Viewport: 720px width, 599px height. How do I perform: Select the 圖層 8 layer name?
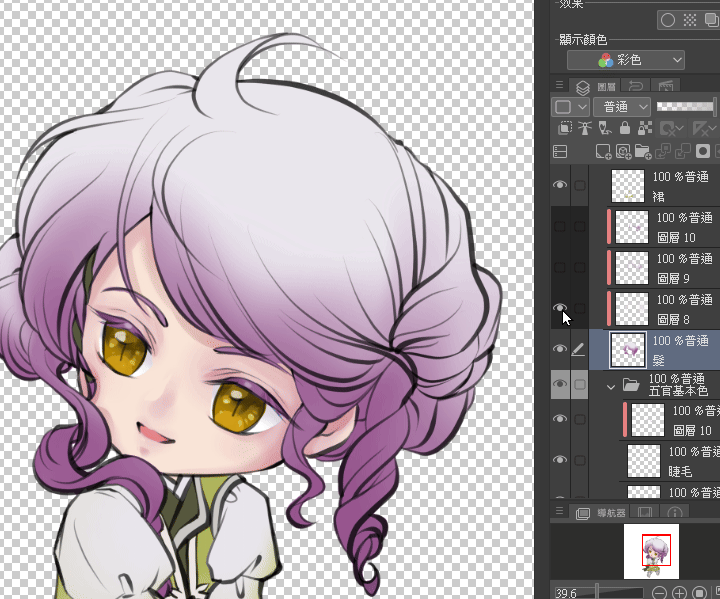click(673, 319)
